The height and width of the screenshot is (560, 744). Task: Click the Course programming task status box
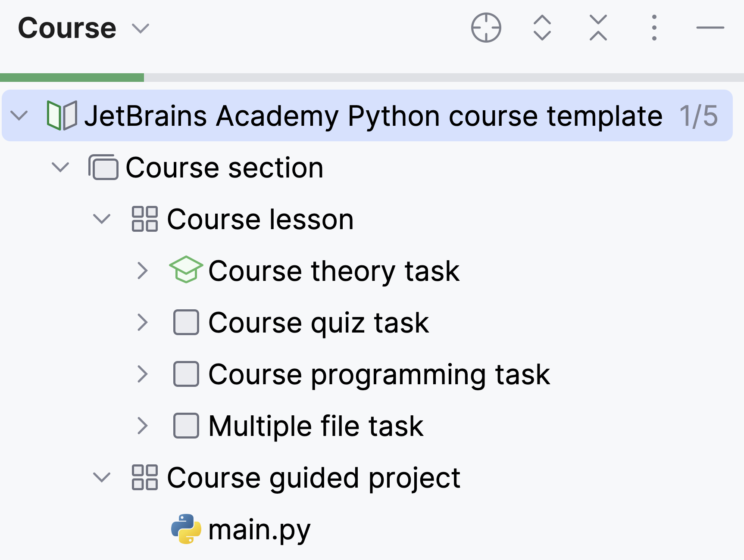click(186, 374)
